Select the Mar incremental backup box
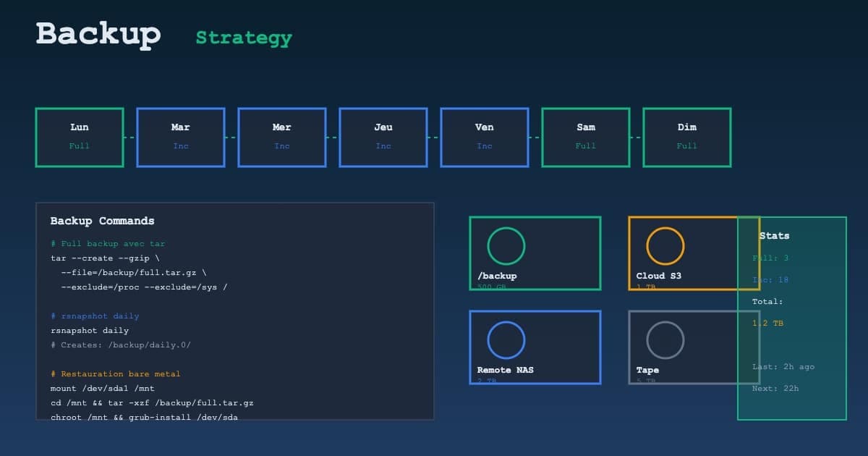The width and height of the screenshot is (868, 456). pyautogui.click(x=181, y=138)
